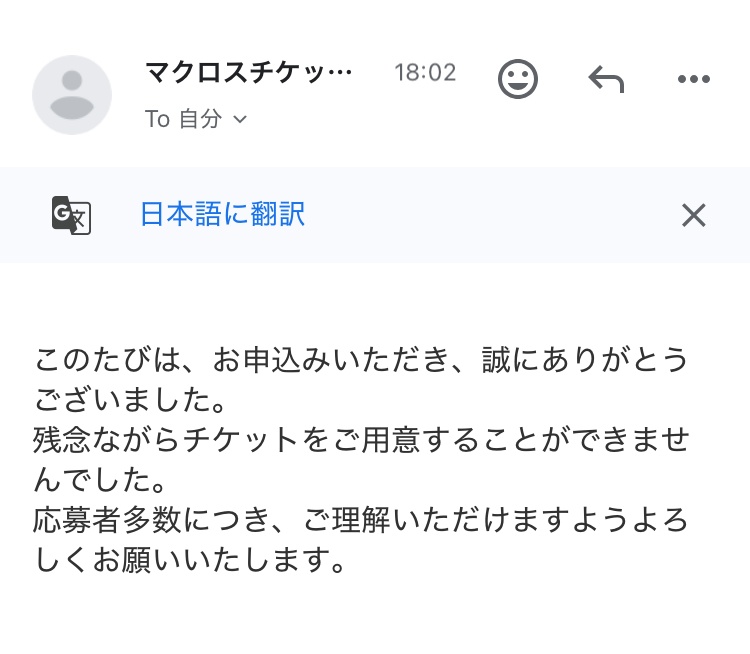
Task: Open the three-dot more options menu
Action: point(693,79)
